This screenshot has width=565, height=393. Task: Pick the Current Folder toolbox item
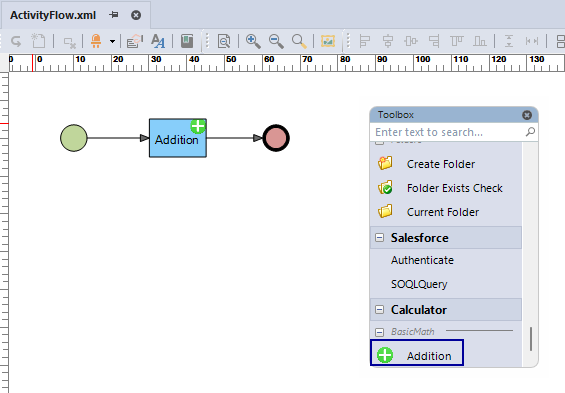pos(446,212)
